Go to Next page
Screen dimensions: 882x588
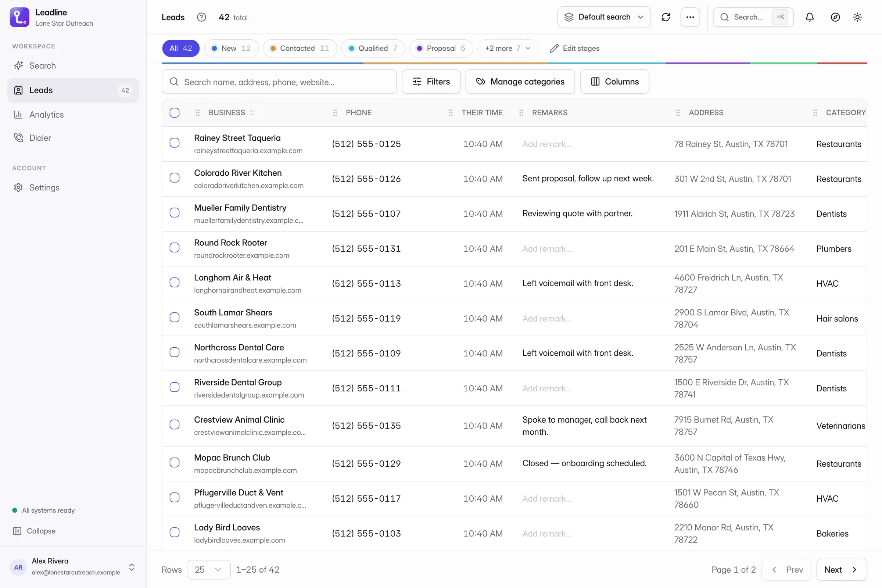[x=842, y=570]
